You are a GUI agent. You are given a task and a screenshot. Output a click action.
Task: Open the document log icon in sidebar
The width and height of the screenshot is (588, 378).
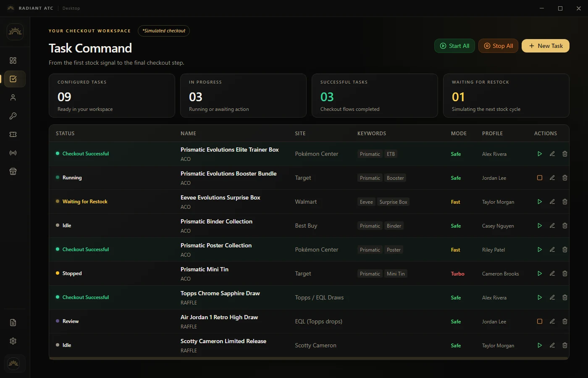[x=13, y=323]
